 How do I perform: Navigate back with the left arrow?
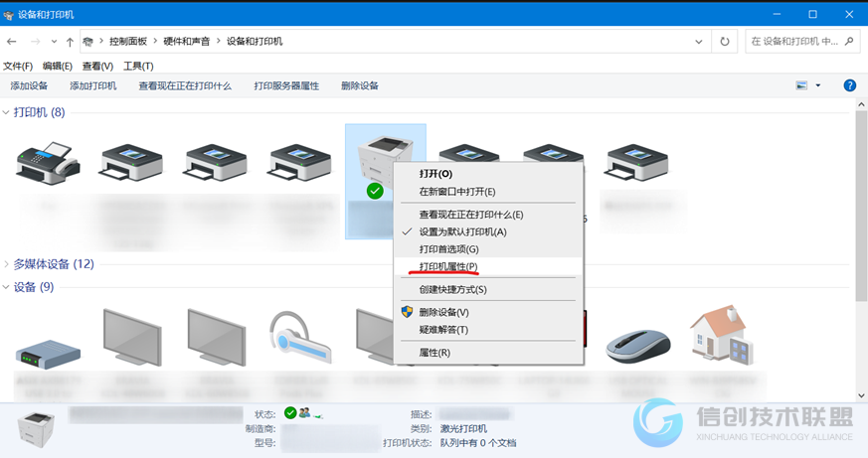(12, 42)
